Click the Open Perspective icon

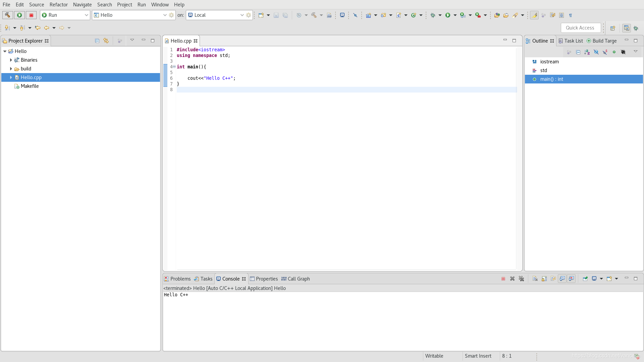click(x=613, y=28)
